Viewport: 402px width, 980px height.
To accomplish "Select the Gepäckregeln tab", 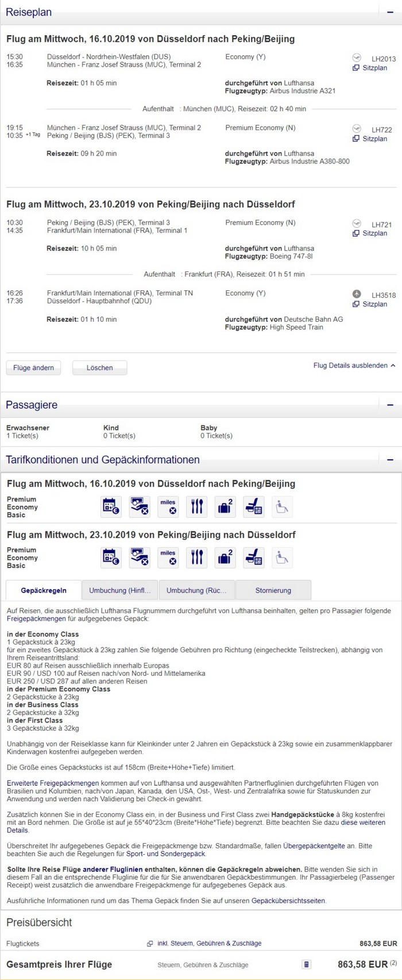I will (x=44, y=590).
